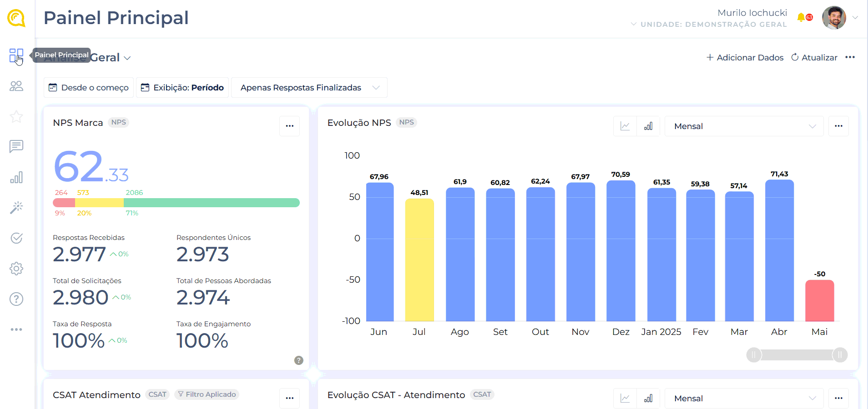
Task: Click Adicionar Dados button
Action: click(x=745, y=58)
